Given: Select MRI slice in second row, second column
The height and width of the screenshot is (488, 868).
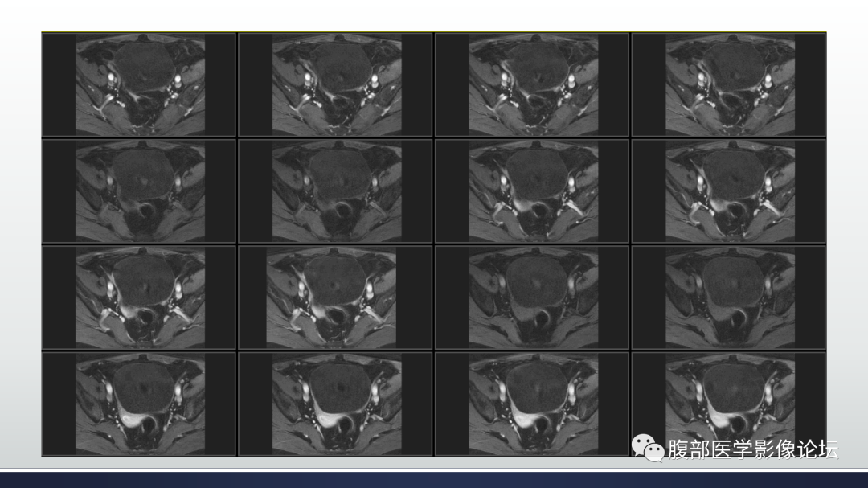Looking at the screenshot, I should pos(335,191).
